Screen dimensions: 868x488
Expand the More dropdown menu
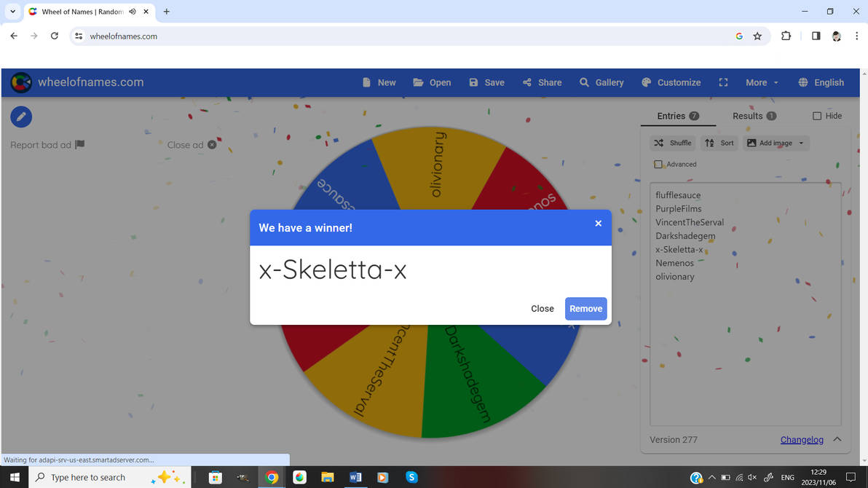(x=762, y=82)
